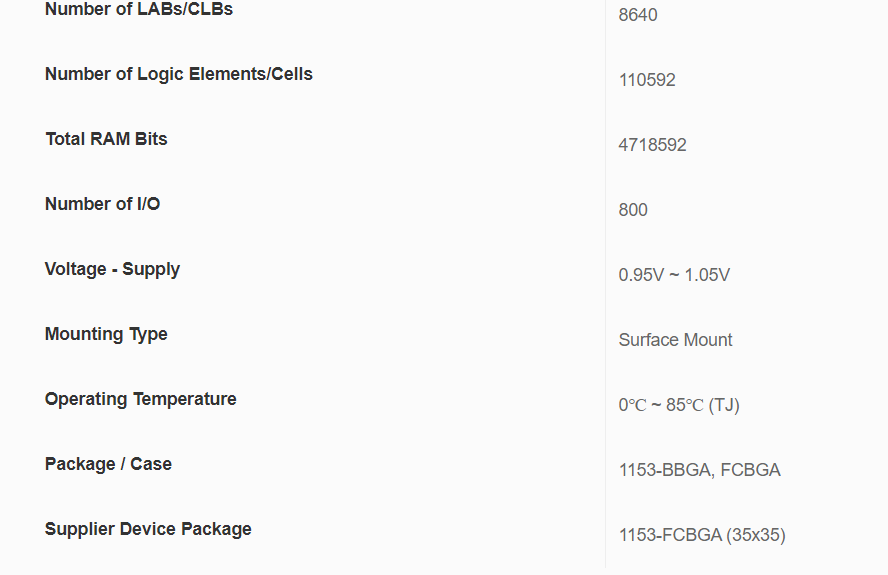Image resolution: width=888 pixels, height=575 pixels.
Task: Click the Supplier Device Package label
Action: click(148, 529)
